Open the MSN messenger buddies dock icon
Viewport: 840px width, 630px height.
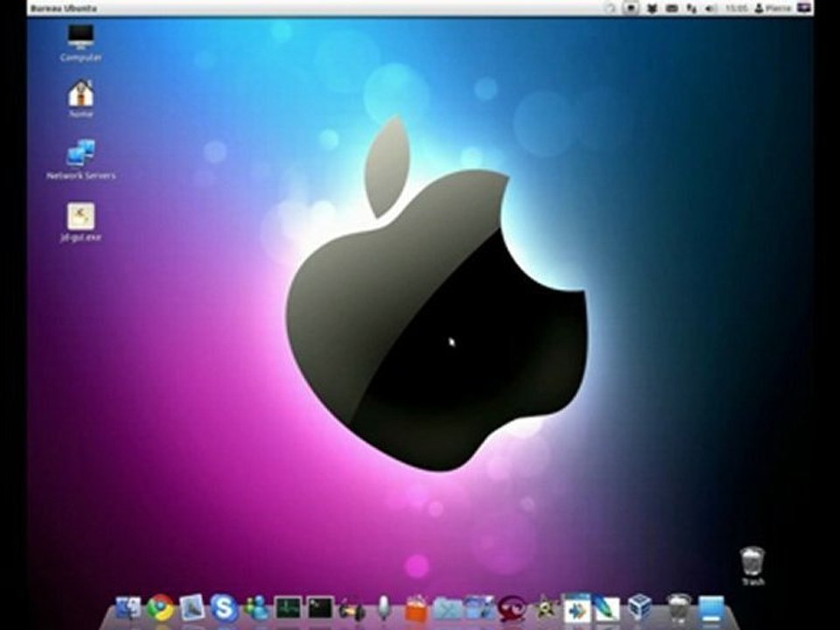click(256, 609)
